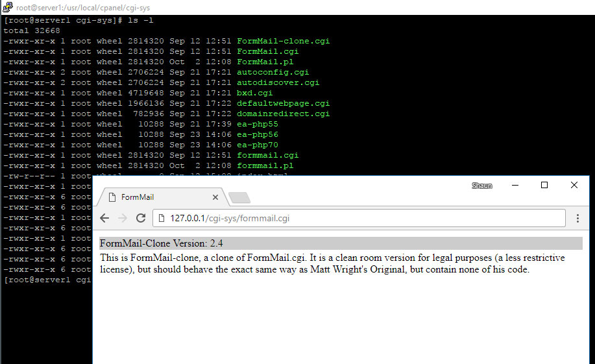The image size is (595, 364).
Task: Click autodiscover.cgi in the terminal listing
Action: click(x=278, y=82)
